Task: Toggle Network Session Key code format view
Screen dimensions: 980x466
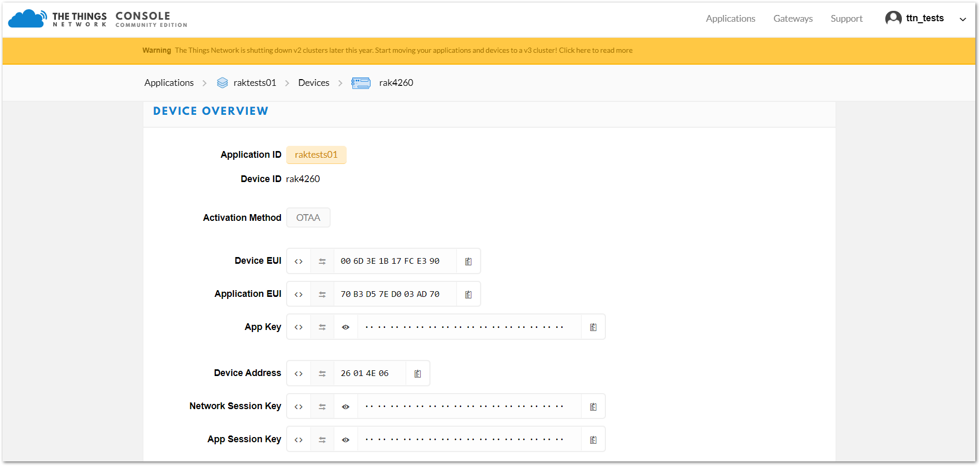Action: point(299,407)
